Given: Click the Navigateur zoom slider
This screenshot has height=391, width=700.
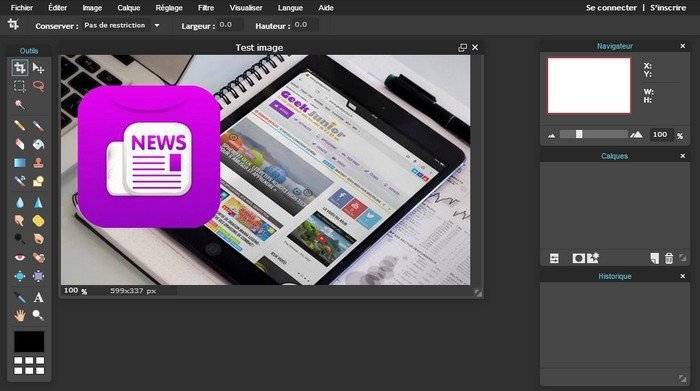Looking at the screenshot, I should (x=594, y=134).
